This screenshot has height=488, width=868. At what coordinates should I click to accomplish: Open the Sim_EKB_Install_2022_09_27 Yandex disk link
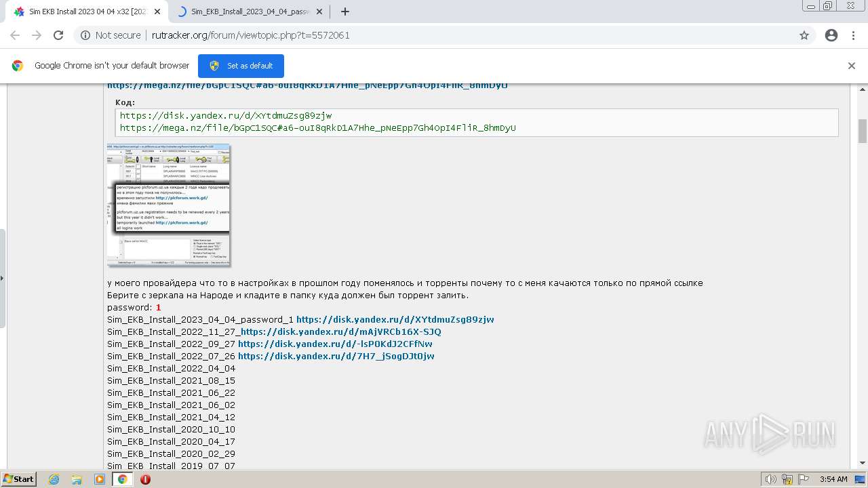(x=335, y=344)
